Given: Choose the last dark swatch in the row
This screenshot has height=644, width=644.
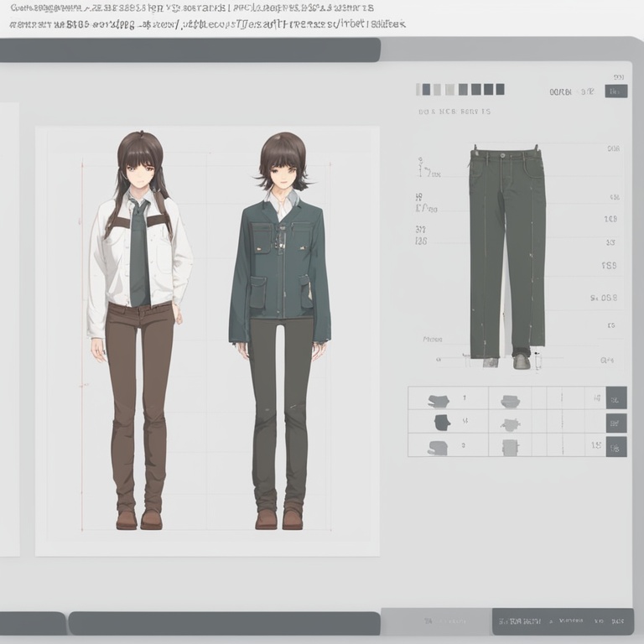Looking at the screenshot, I should tap(500, 90).
